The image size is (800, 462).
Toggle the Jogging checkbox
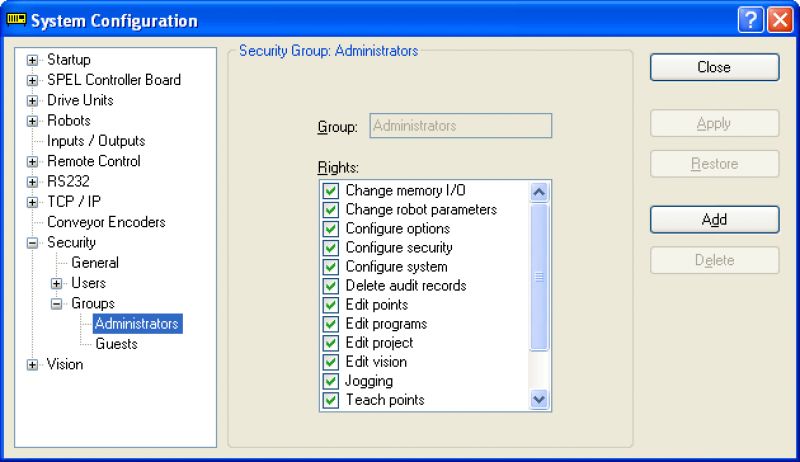pos(331,381)
